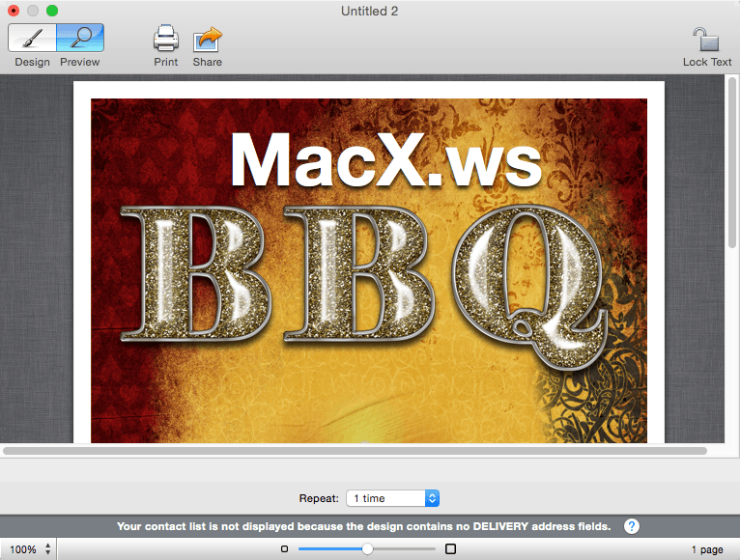The width and height of the screenshot is (740, 560).
Task: Click the zoom slider knob
Action: [x=367, y=548]
